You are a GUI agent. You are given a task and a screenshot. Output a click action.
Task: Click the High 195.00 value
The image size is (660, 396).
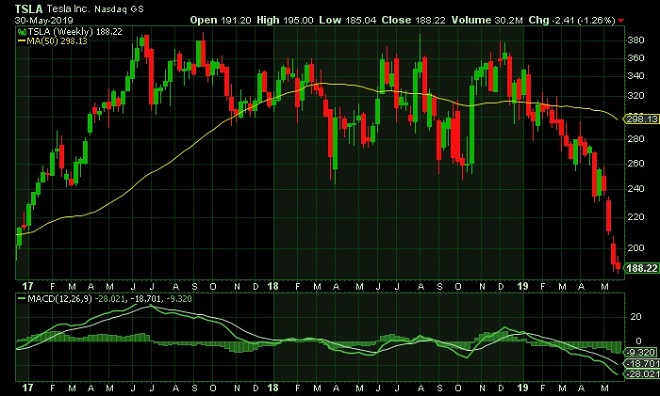[x=285, y=20]
